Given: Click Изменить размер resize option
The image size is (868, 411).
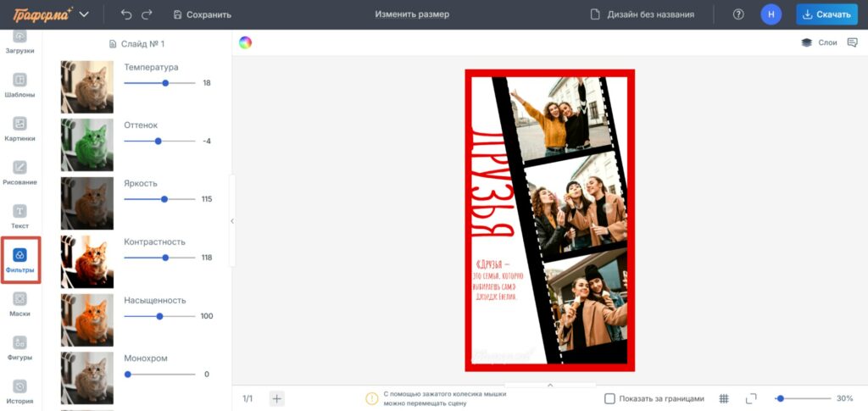Looking at the screenshot, I should tap(413, 14).
